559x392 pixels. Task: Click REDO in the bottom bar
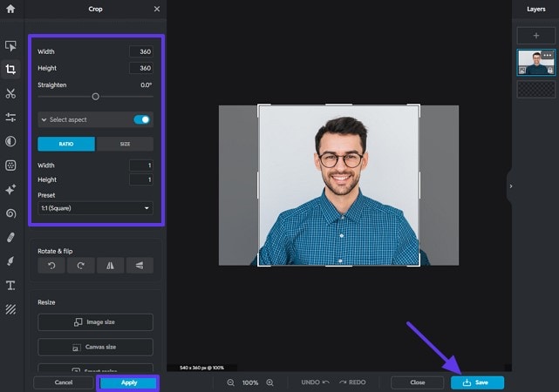point(352,382)
